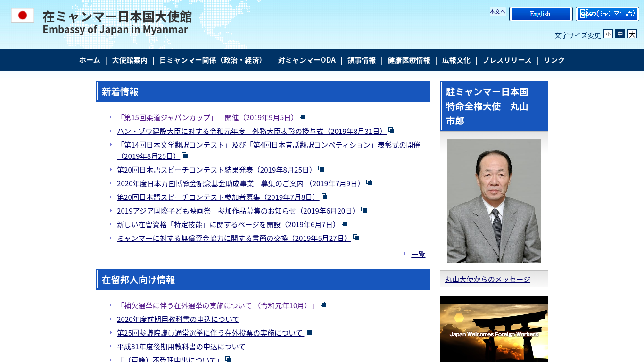
Task: Click new-window icon after スピーチコンテスト参加者募集 link
Action: point(324,196)
